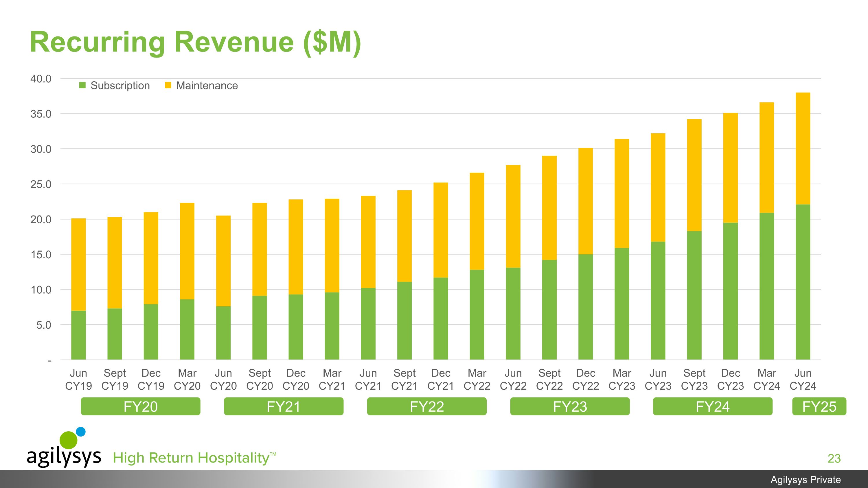This screenshot has width=868, height=488.
Task: Click the Dec CY22 axis label
Action: click(586, 380)
